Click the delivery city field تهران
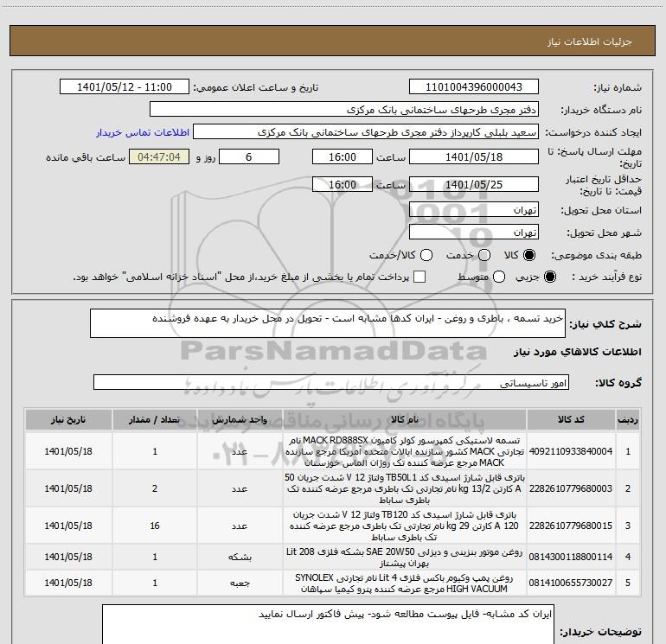This screenshot has width=666, height=644. pos(474,233)
